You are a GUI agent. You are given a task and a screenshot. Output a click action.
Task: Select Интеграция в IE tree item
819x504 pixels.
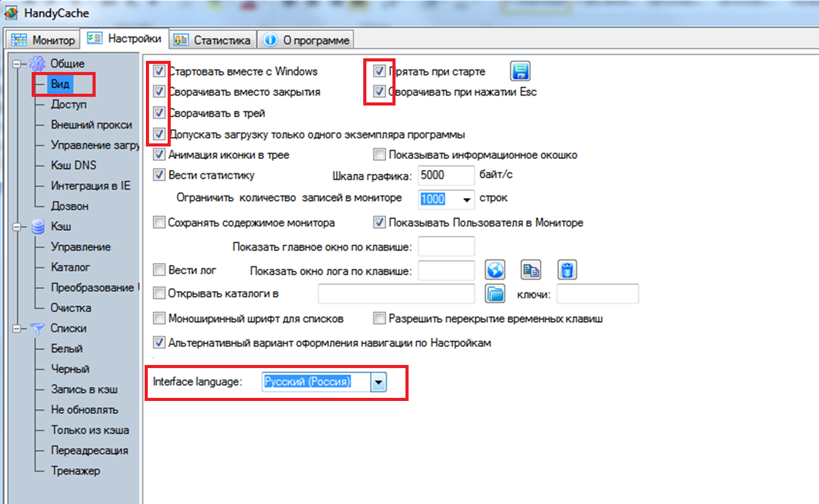(x=91, y=186)
